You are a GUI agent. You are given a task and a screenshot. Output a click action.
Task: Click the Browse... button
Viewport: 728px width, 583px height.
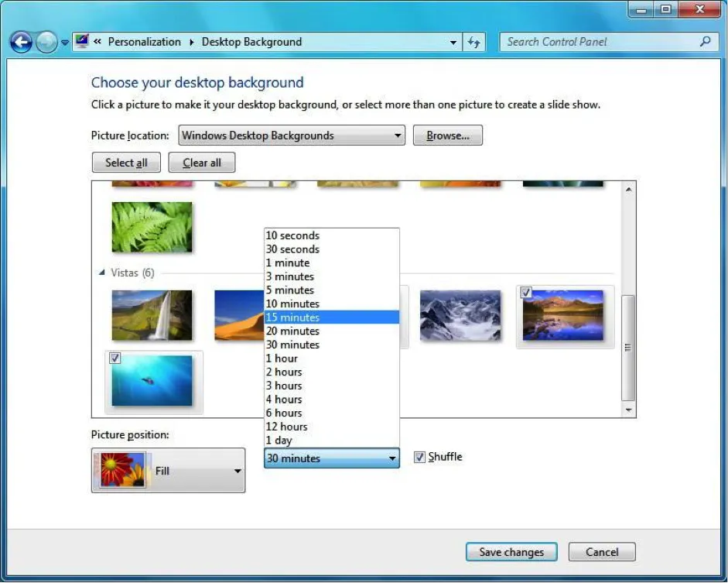point(447,135)
